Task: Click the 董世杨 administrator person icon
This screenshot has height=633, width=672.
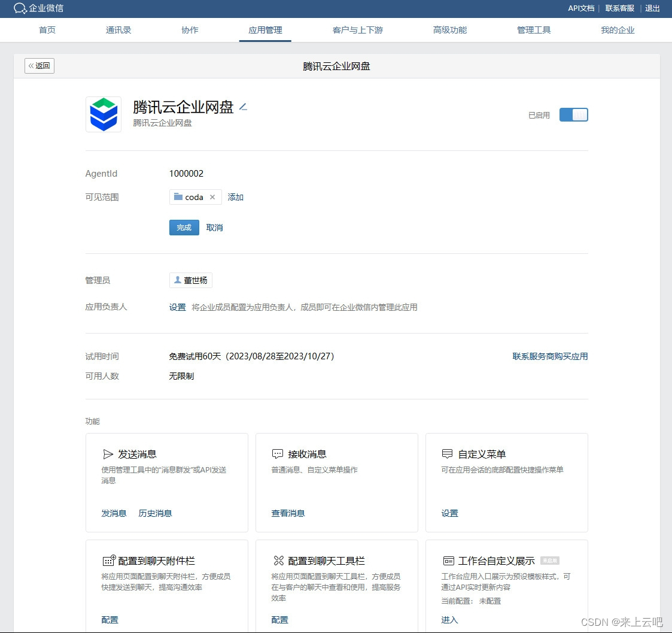Action: click(178, 280)
